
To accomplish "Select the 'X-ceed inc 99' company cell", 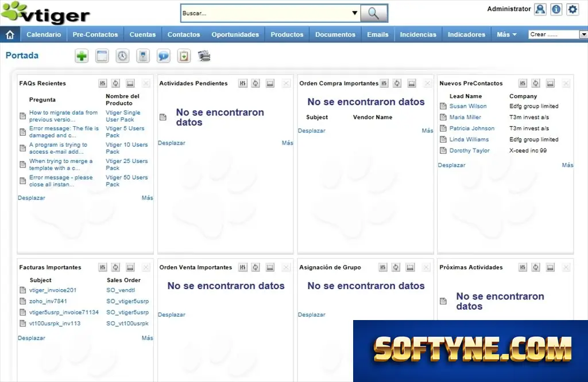I will 528,150.
